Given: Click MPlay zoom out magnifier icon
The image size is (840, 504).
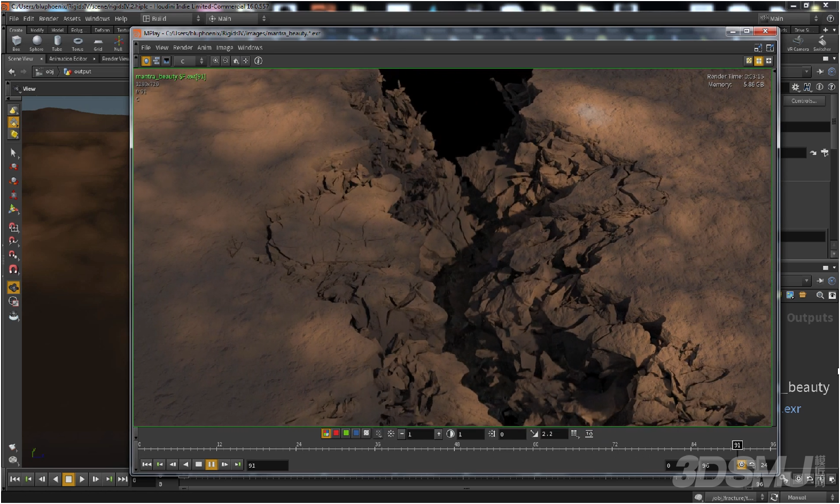Looking at the screenshot, I should point(225,61).
